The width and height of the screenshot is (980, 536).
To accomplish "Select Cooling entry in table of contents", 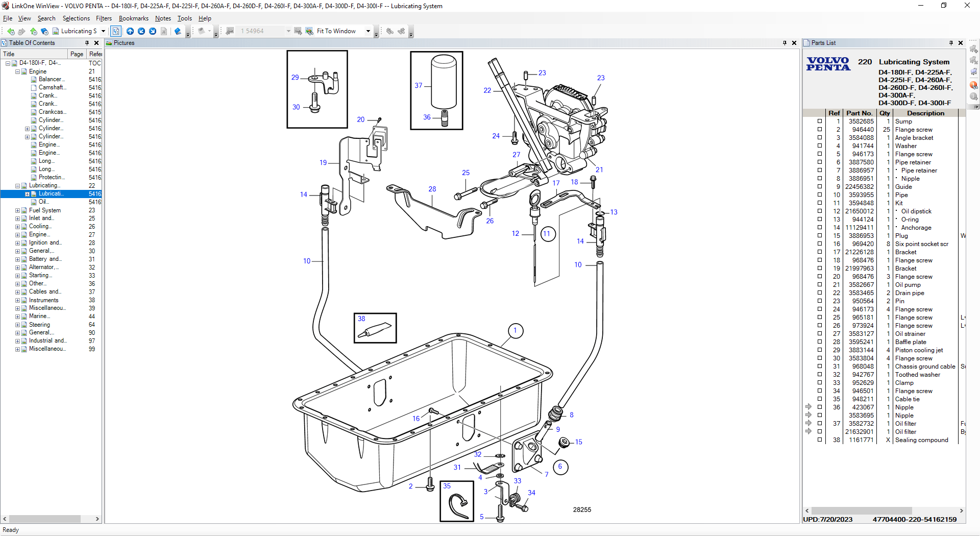I will 40,226.
